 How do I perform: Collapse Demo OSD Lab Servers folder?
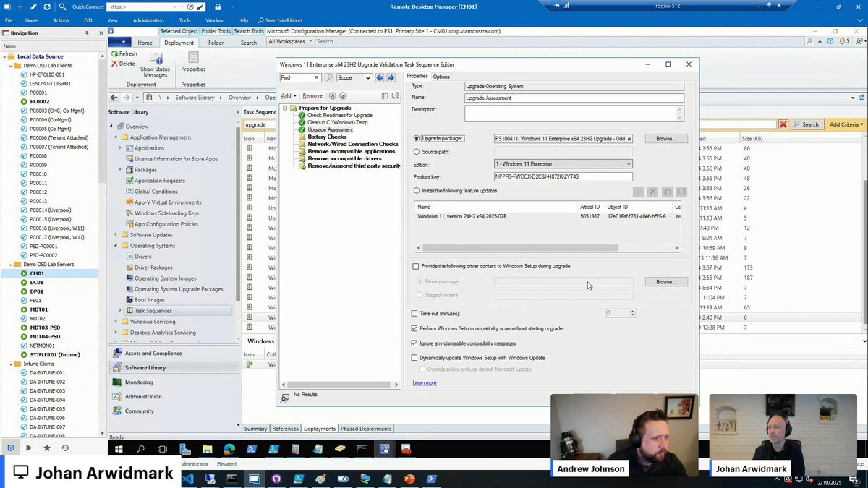[x=12, y=265]
